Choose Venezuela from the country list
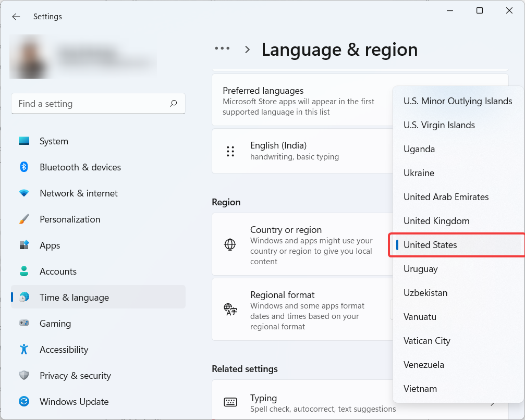525x420 pixels. tap(458, 365)
